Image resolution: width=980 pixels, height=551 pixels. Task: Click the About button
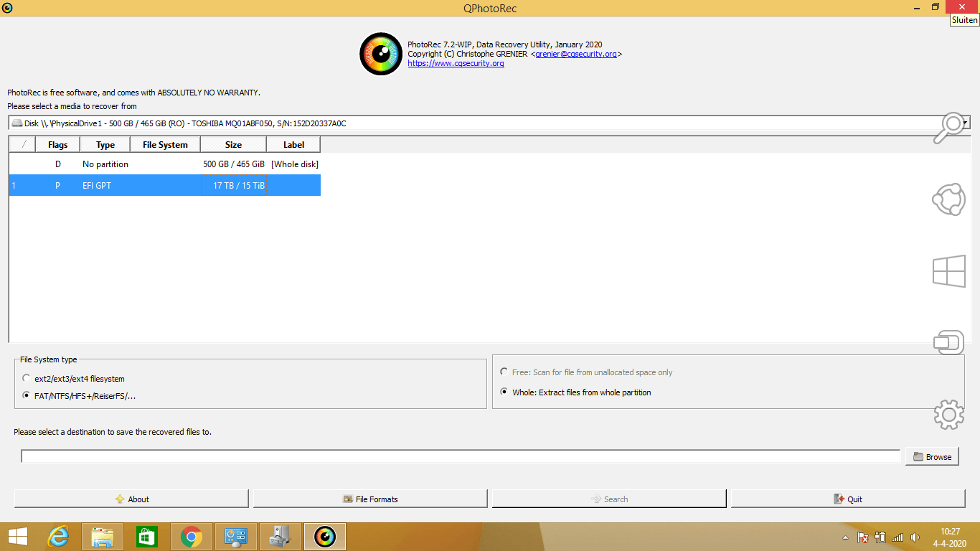point(131,499)
